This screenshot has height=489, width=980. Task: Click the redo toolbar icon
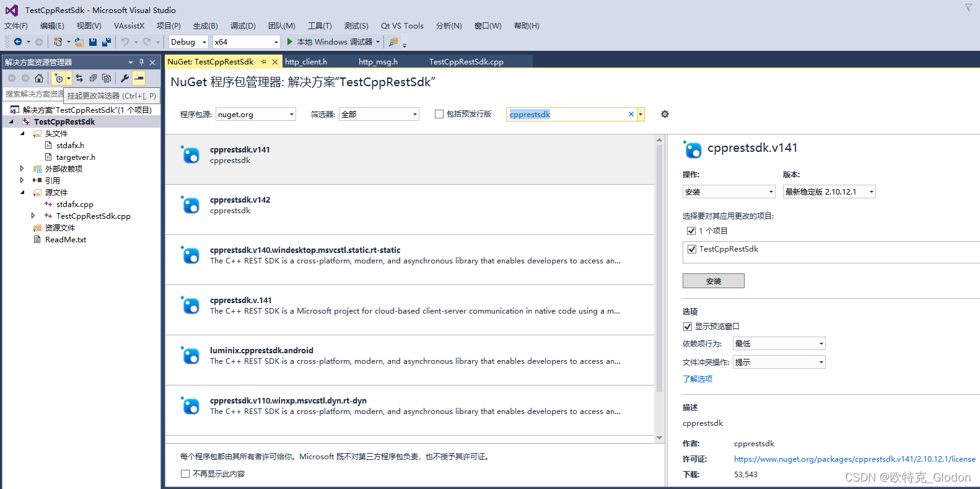[147, 42]
